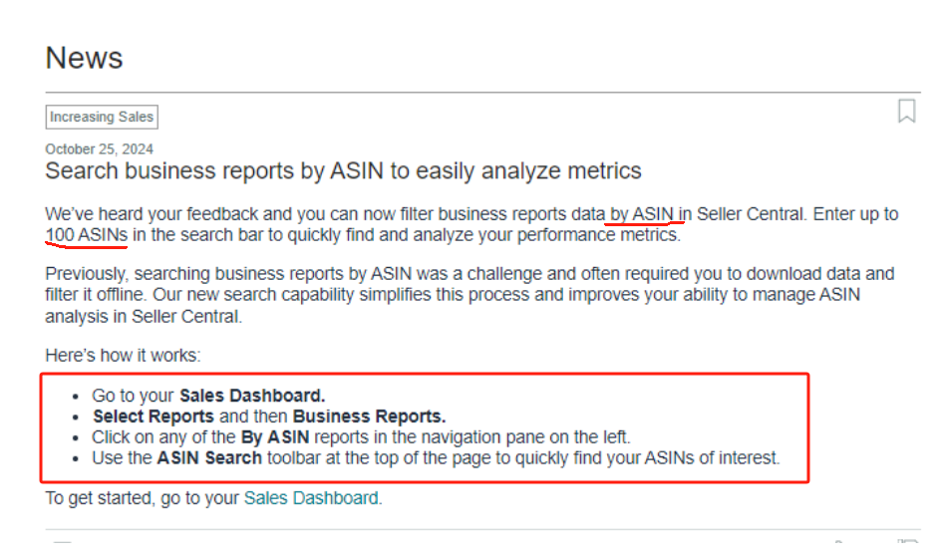Open the teal Sales Dashboard link

click(x=311, y=498)
